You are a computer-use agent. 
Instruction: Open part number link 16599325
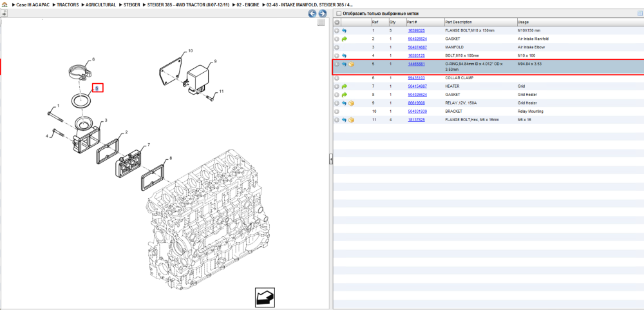click(x=416, y=31)
